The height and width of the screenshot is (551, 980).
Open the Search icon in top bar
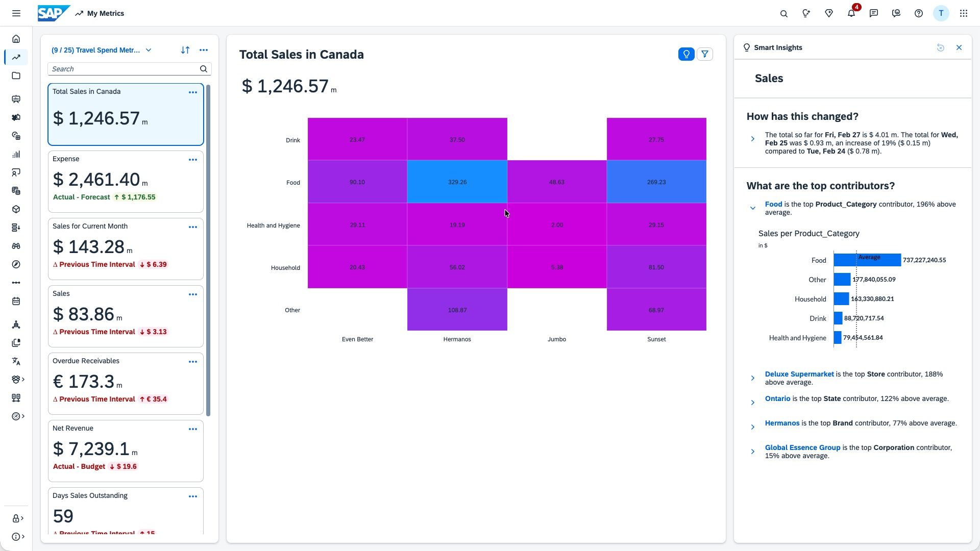pyautogui.click(x=784, y=13)
